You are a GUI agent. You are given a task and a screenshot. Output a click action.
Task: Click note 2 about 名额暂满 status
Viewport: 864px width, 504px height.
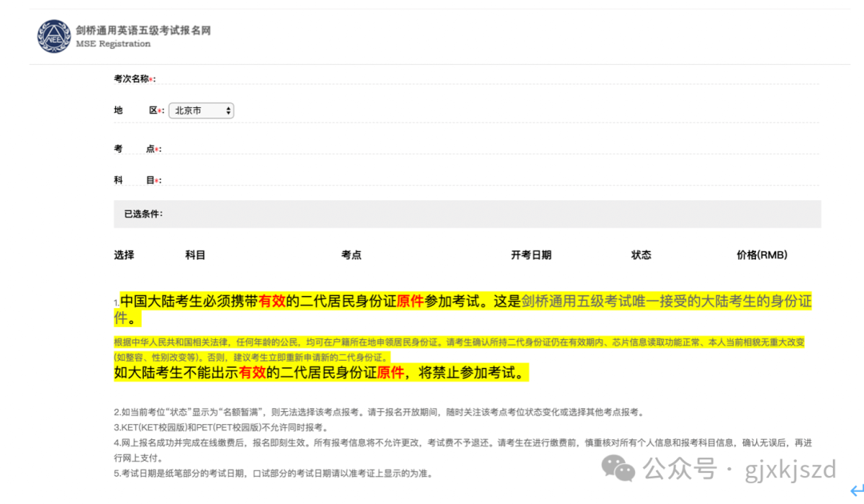tap(379, 412)
